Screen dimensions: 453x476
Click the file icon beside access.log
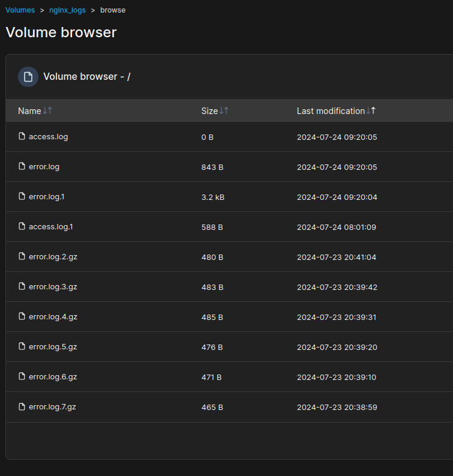[22, 136]
